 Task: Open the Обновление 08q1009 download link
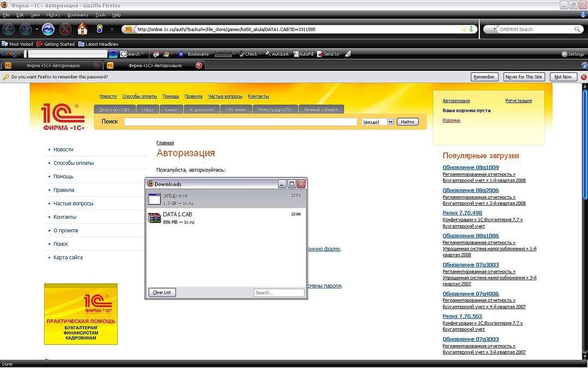point(470,167)
